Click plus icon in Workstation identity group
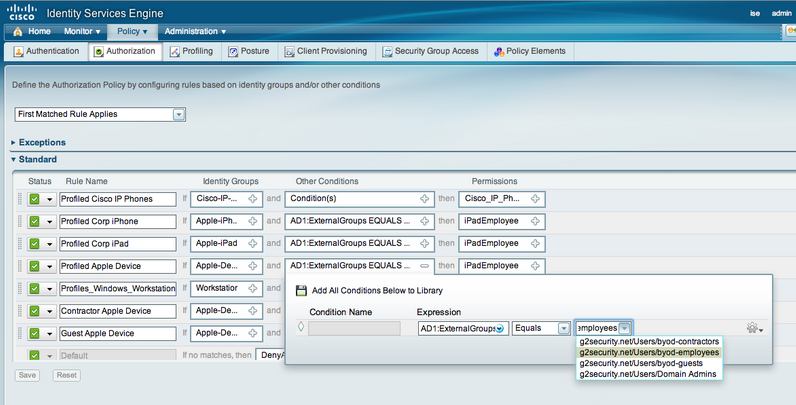 pos(252,288)
